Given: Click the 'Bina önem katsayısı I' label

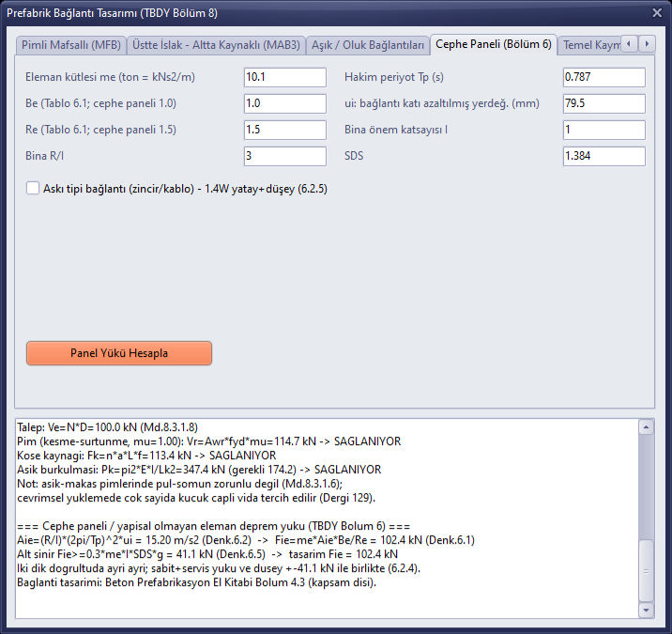Looking at the screenshot, I should pyautogui.click(x=396, y=130).
